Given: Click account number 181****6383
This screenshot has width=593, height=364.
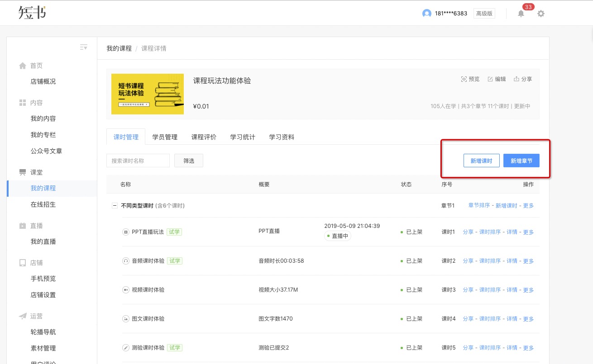Looking at the screenshot, I should click(x=450, y=14).
